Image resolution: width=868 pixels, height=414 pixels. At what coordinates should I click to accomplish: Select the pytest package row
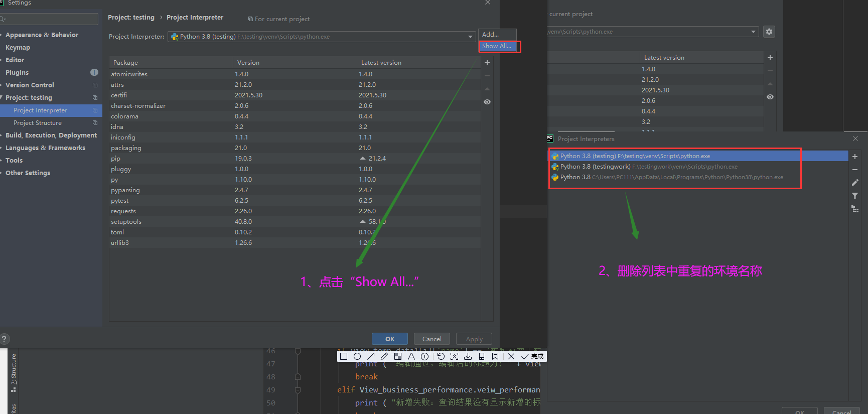click(x=295, y=201)
